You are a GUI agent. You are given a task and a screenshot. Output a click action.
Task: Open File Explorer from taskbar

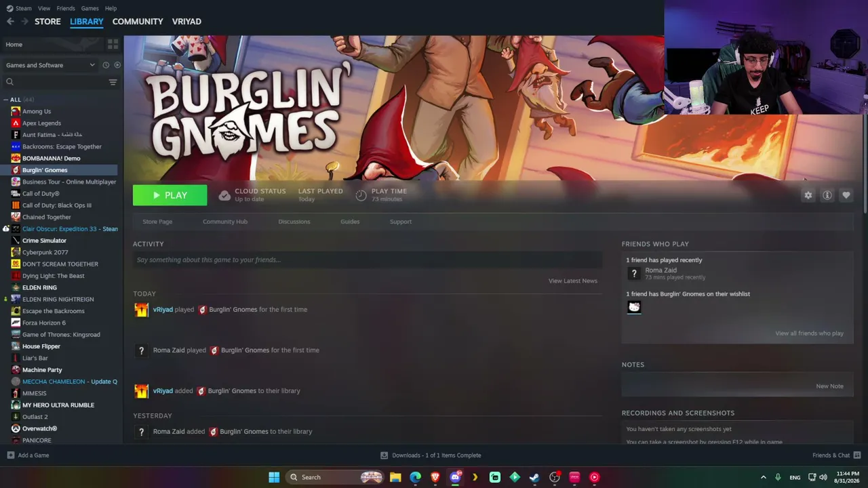pyautogui.click(x=395, y=477)
